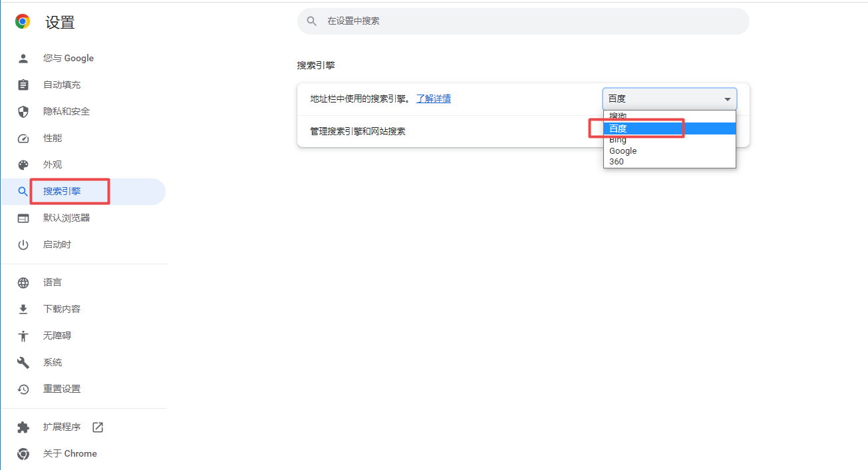Click the speedometer icon for 性能
The width and height of the screenshot is (868, 470).
click(x=23, y=138)
